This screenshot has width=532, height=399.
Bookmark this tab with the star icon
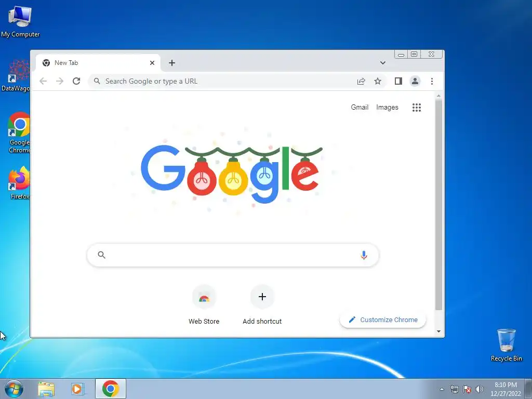point(378,81)
